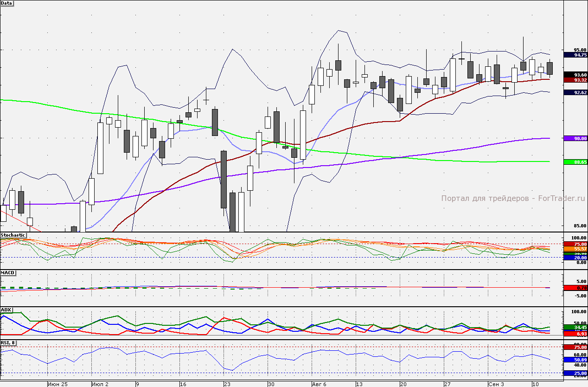Select the Авг 6 date marker
588x387 pixels.
pos(320,384)
